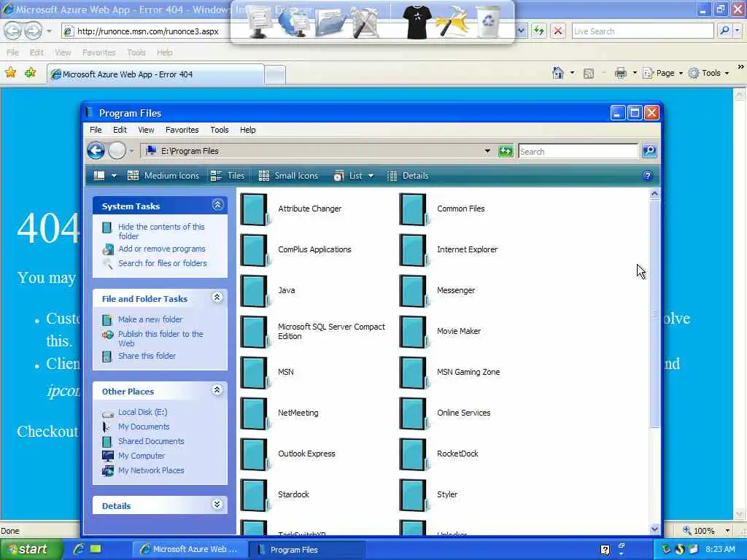
Task: Select the Microsoft Azure Web App IE tab
Action: [155, 74]
